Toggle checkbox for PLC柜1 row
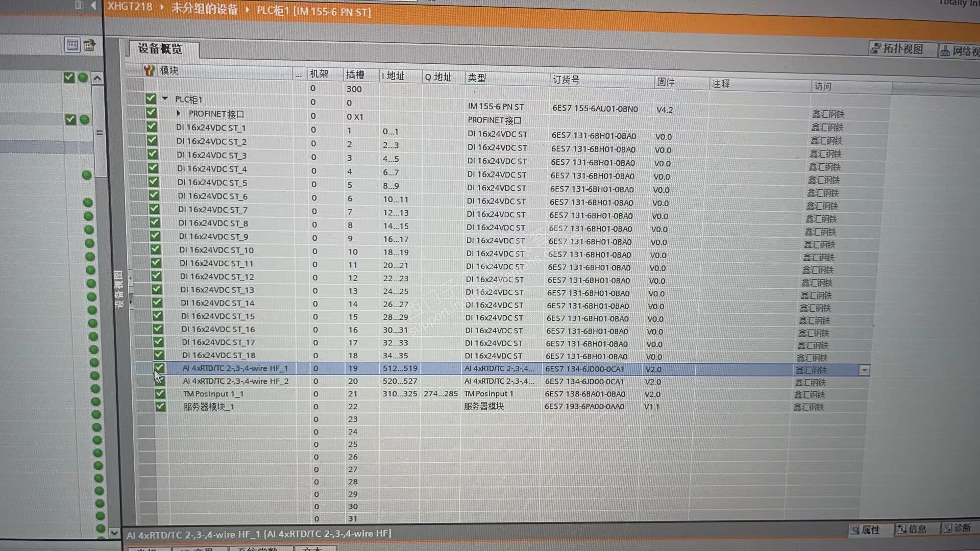 [x=150, y=98]
